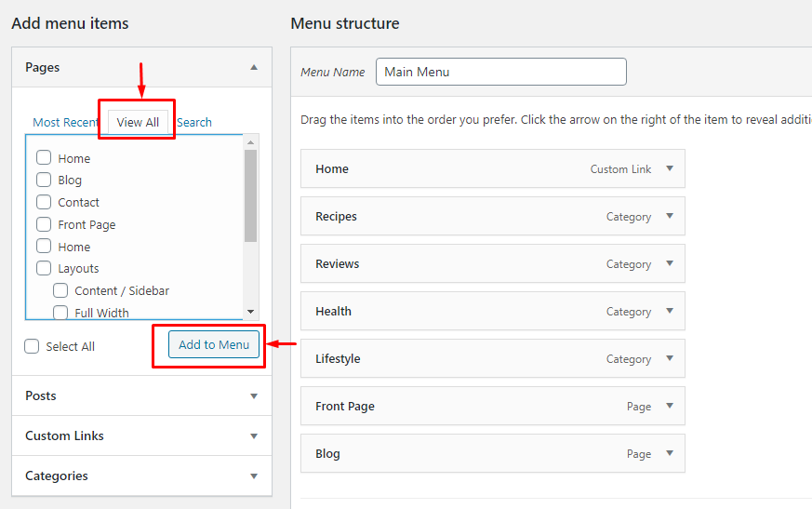The width and height of the screenshot is (812, 509).
Task: Click the Menu Name text field
Action: pyautogui.click(x=500, y=72)
